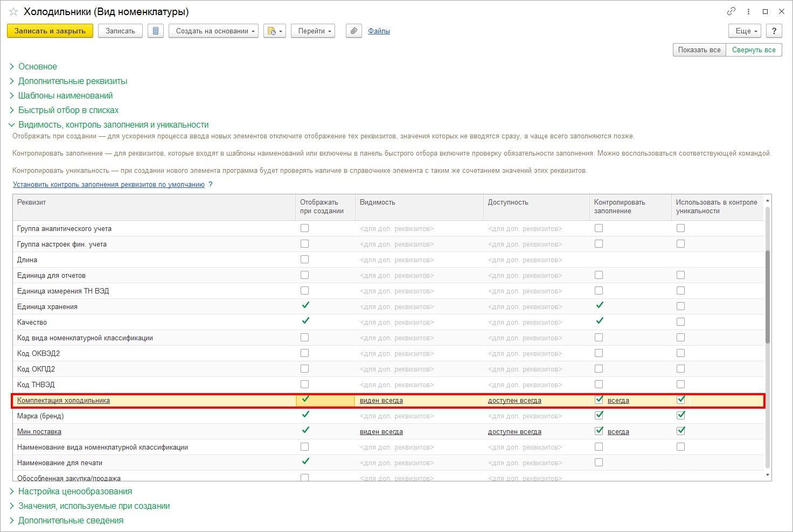The image size is (793, 532).
Task: Open the reports icon dropdown button
Action: (274, 31)
